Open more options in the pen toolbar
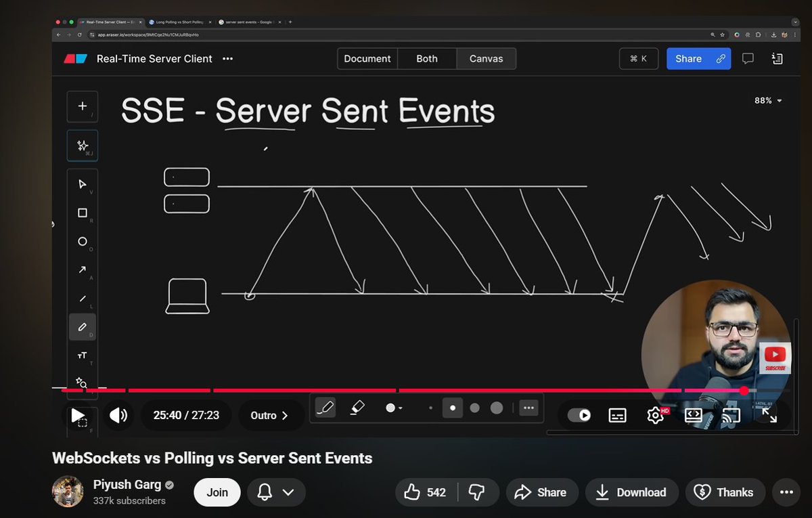Viewport: 812px width, 518px height. 528,408
